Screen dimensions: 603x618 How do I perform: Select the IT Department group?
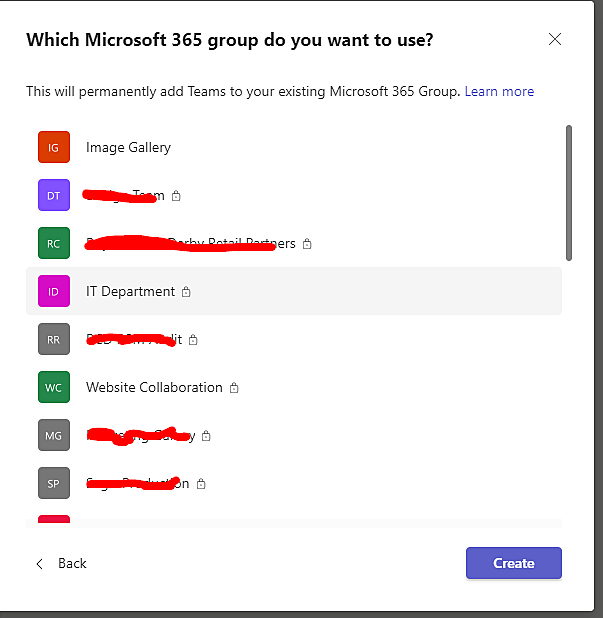[x=130, y=291]
